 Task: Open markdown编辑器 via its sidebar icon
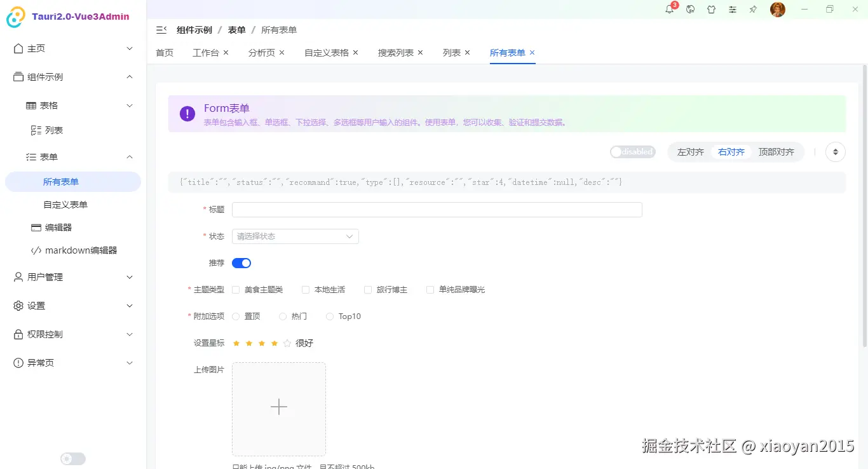point(36,250)
